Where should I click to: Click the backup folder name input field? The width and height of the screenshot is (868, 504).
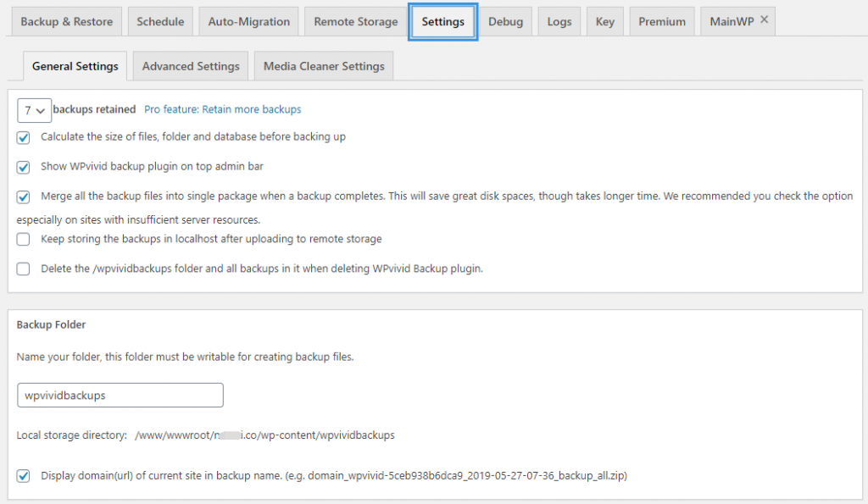[x=120, y=395]
